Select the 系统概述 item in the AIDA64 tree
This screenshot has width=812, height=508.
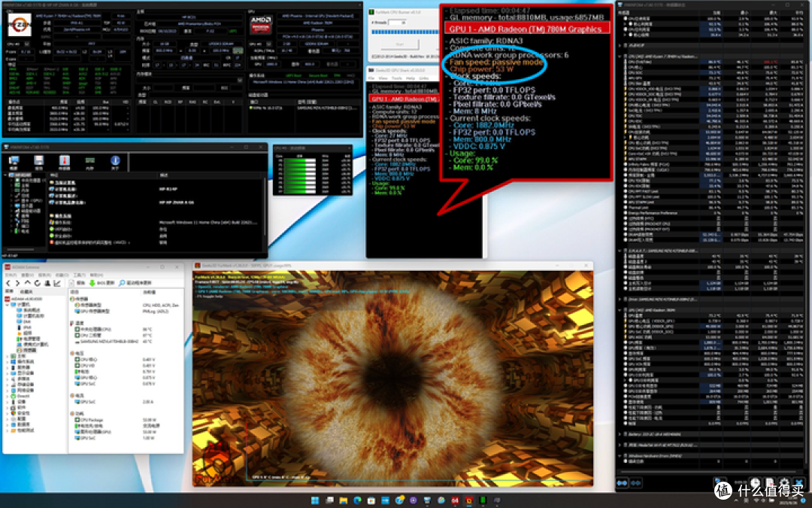tap(29, 310)
